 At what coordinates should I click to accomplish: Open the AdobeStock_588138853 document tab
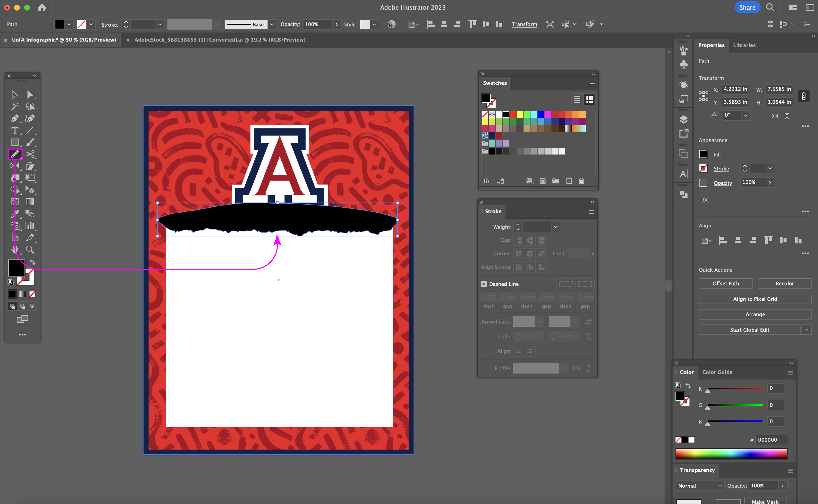219,40
